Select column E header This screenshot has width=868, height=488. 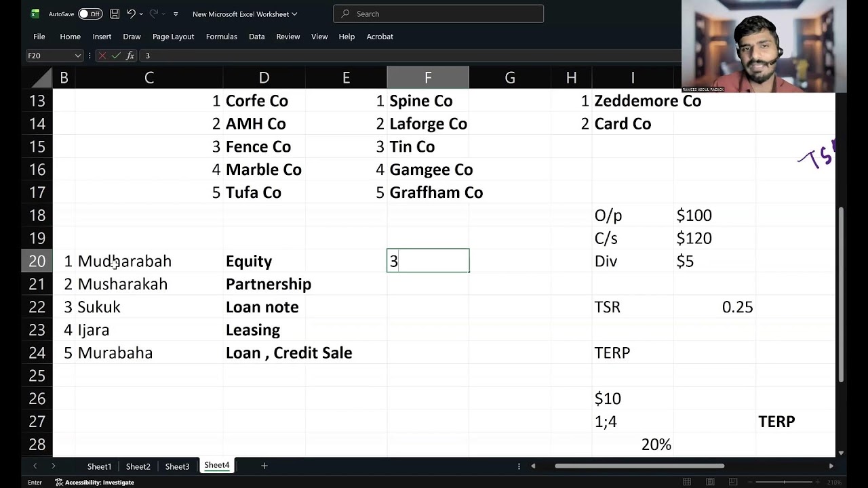346,78
